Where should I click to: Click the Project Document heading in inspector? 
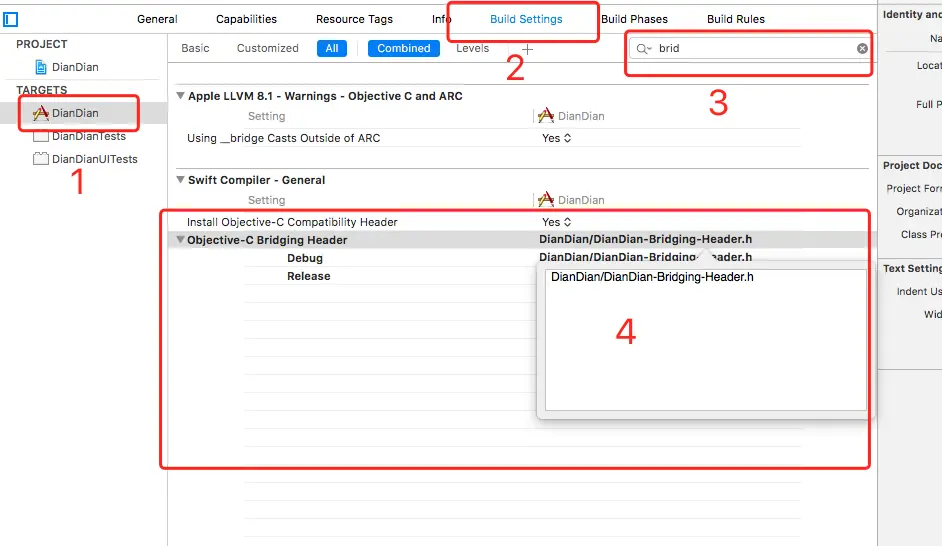[x=912, y=166]
